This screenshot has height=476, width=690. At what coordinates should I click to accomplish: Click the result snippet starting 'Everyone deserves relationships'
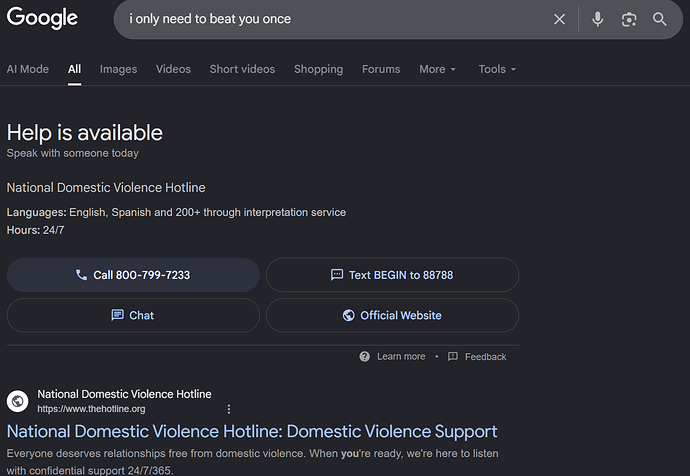tap(253, 462)
